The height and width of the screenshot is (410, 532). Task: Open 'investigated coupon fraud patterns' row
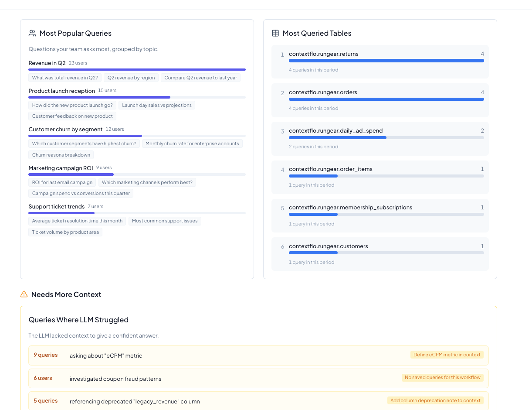click(259, 378)
